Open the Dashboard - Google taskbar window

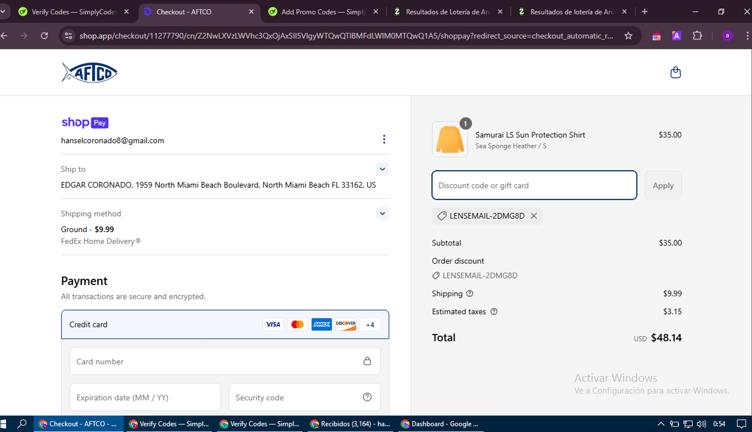click(440, 424)
